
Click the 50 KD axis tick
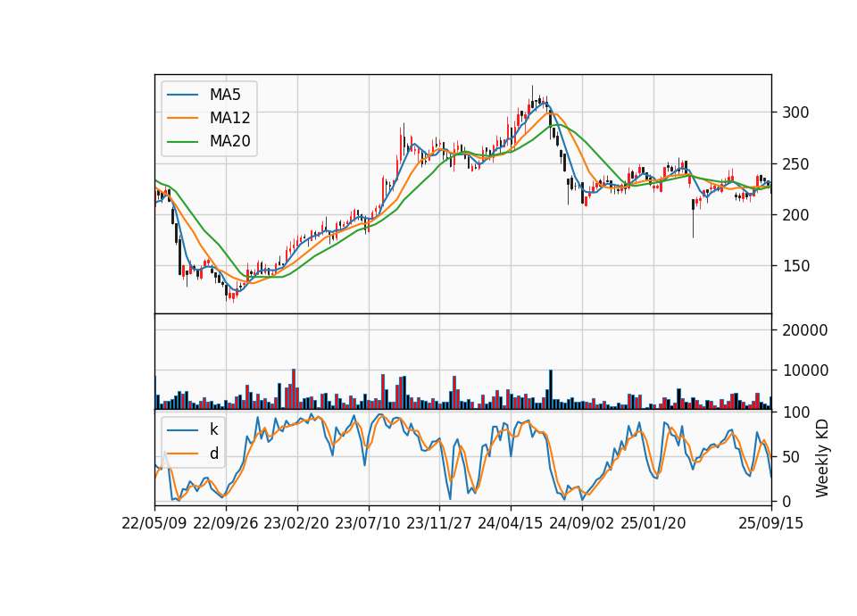tap(791, 457)
